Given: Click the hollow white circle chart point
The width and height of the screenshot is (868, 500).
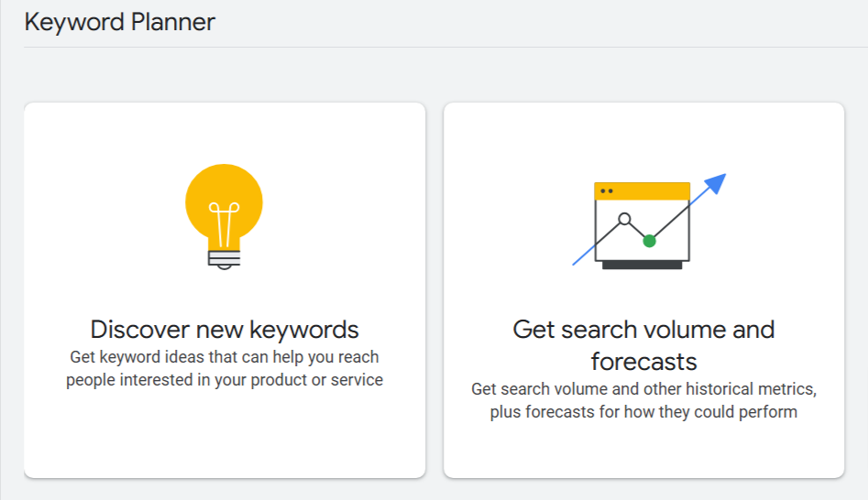Looking at the screenshot, I should pos(624,219).
